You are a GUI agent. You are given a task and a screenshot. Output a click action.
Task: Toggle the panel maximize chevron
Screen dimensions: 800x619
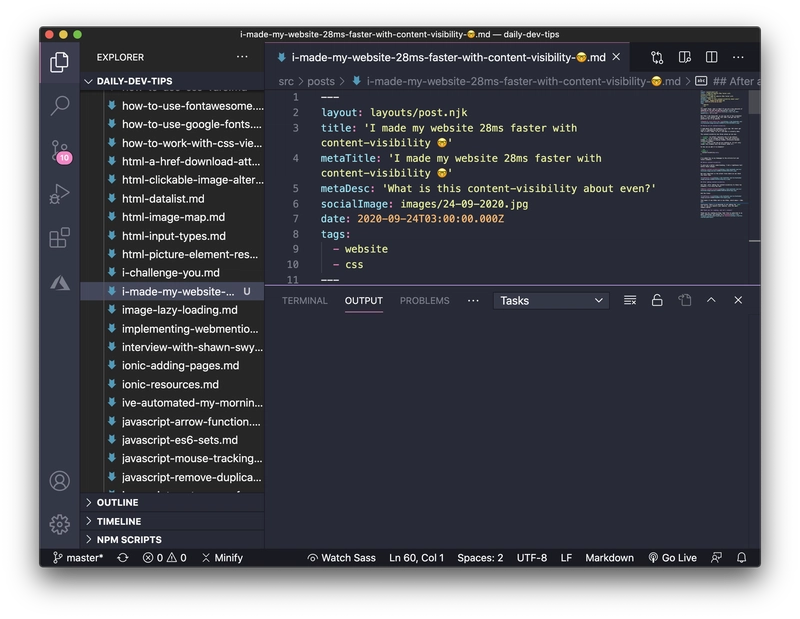point(710,300)
